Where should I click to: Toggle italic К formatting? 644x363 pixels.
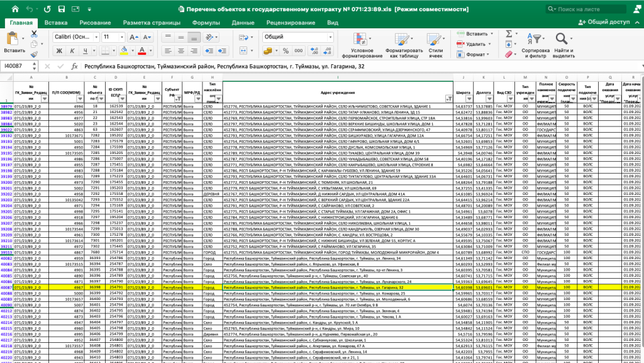point(72,51)
